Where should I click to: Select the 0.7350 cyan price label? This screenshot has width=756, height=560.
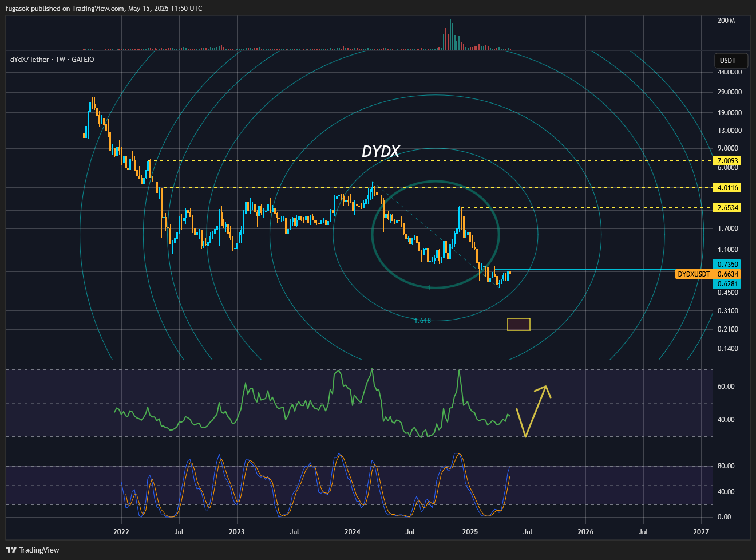coord(728,264)
